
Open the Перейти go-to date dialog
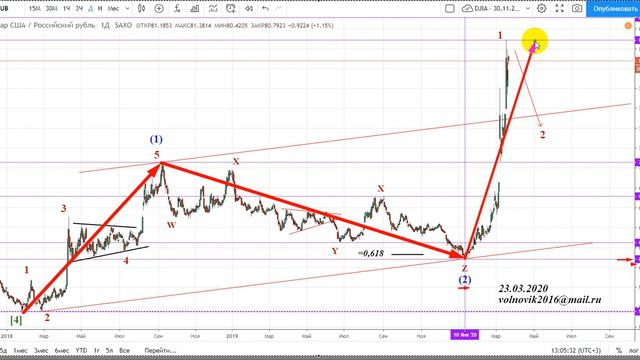click(x=160, y=351)
